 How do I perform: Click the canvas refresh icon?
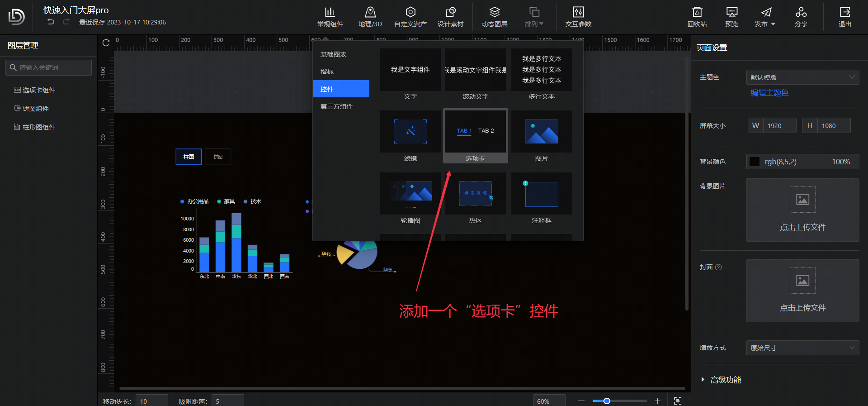(106, 43)
